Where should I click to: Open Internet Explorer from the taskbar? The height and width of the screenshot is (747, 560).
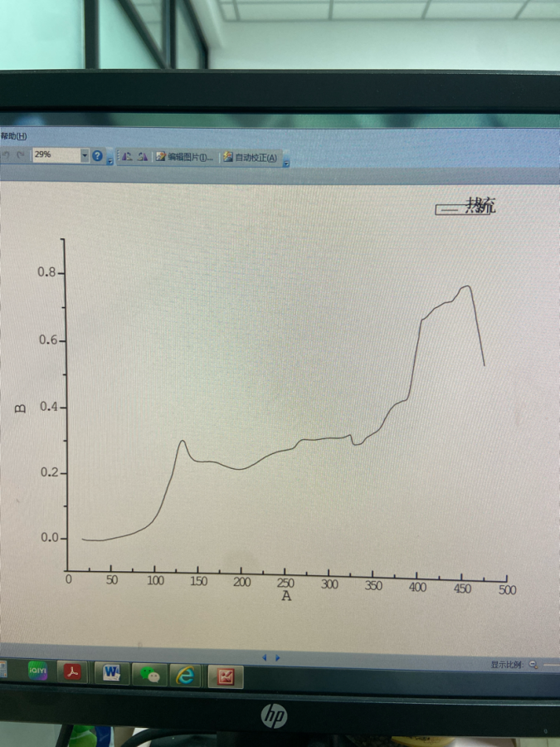click(x=185, y=676)
